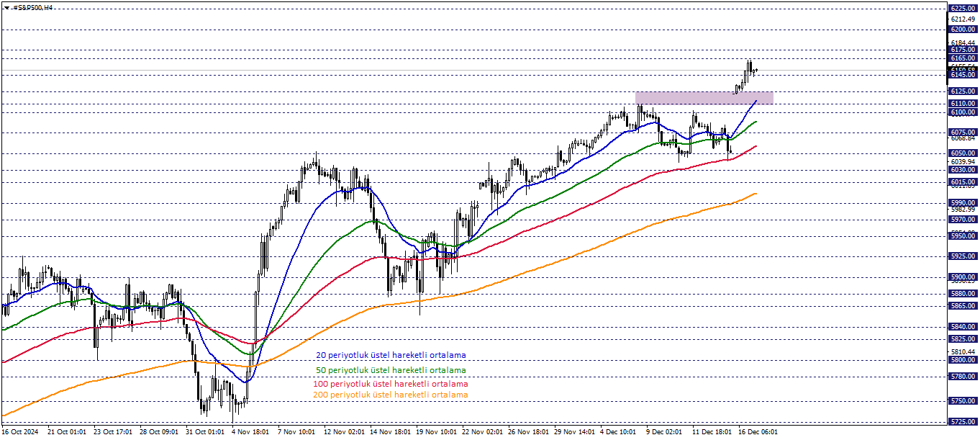The height and width of the screenshot is (440, 980).
Task: Click the 11 Dec 18:01 time axis label
Action: pos(712,432)
